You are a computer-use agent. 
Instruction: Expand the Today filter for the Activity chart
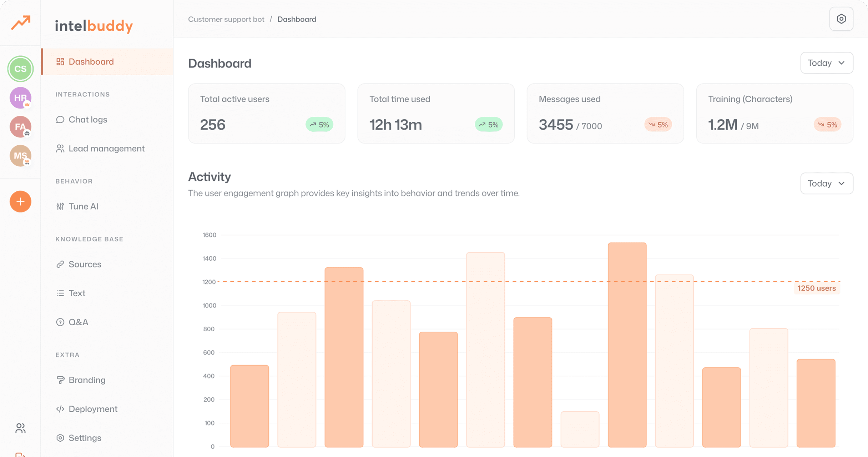click(827, 183)
